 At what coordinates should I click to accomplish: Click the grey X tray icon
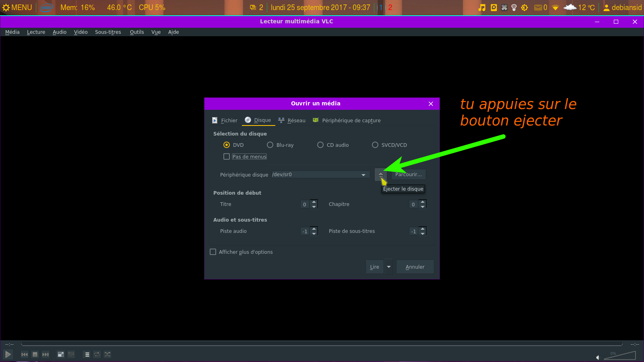click(504, 8)
